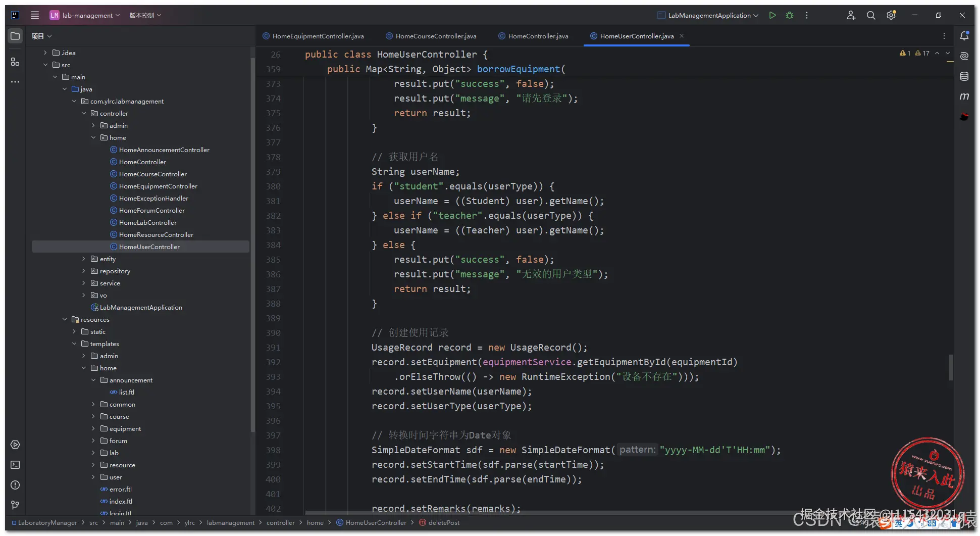Open the Maven tool window
The image size is (980, 536).
[x=964, y=96]
